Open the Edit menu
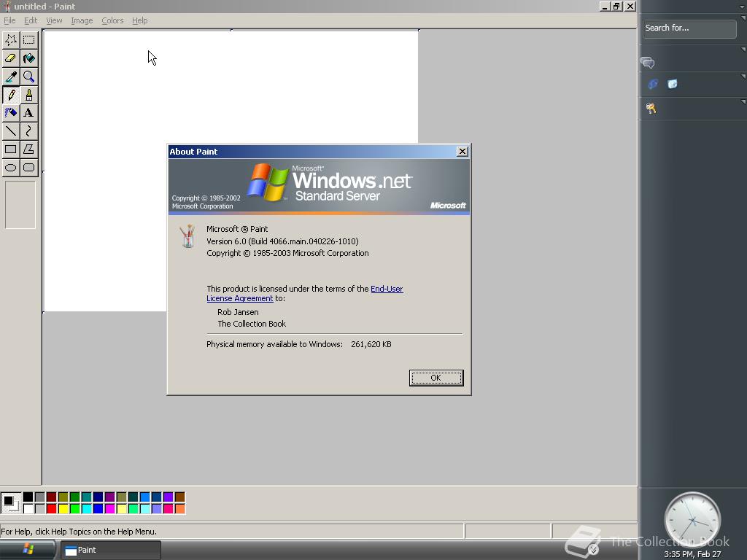Screen dimensions: 747x560 (31, 20)
